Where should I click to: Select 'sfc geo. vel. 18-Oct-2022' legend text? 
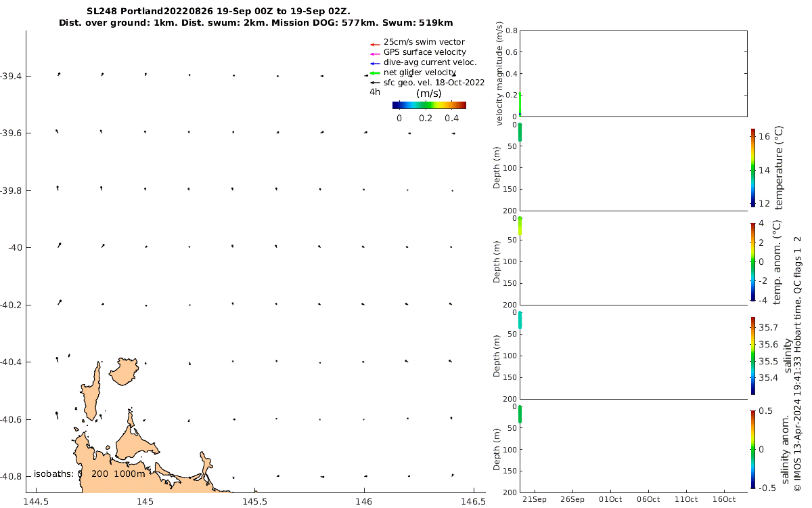(434, 83)
